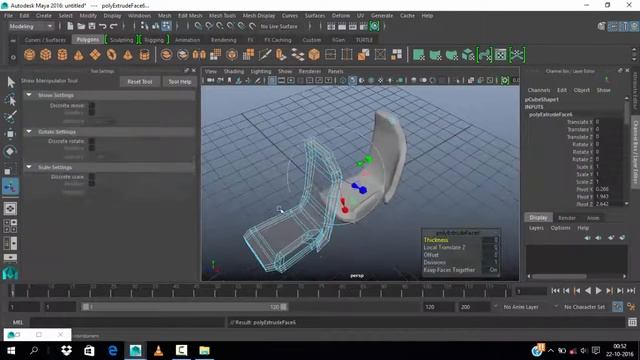Create a polygon torus from the shelf
640x360 pixels.
(x=111, y=55)
